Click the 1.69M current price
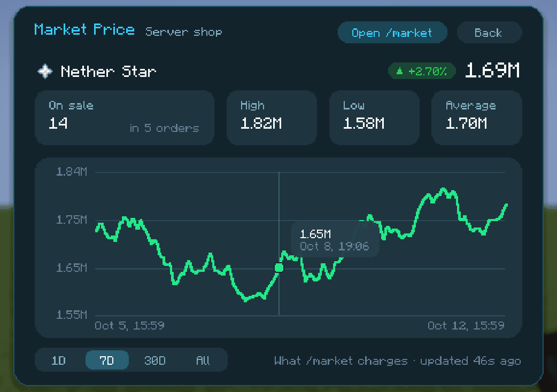This screenshot has width=557, height=392. 492,70
